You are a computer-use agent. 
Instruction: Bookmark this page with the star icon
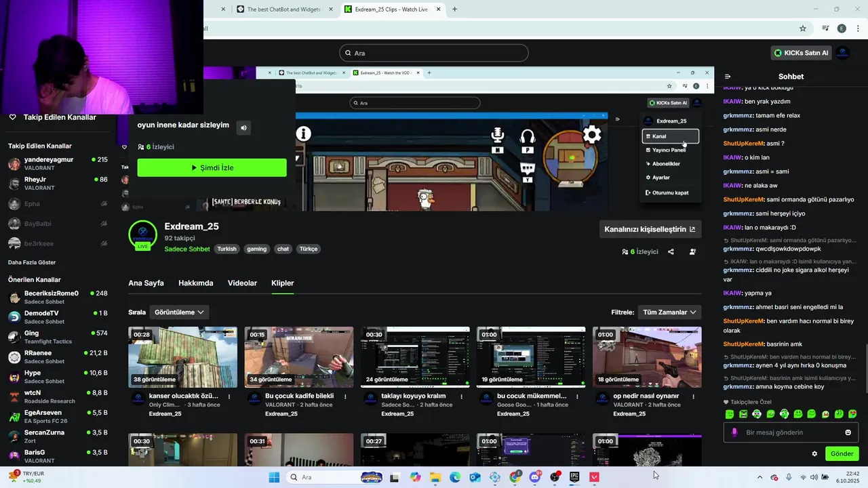coord(803,28)
